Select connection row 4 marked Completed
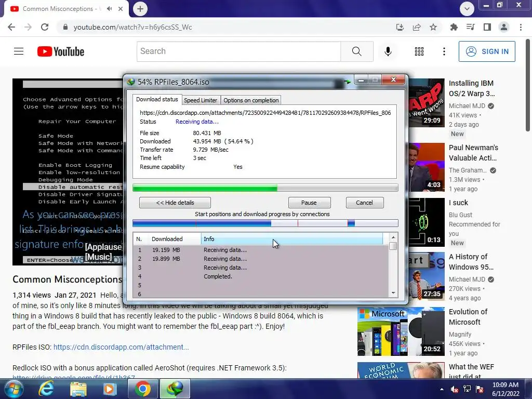 tap(261, 276)
